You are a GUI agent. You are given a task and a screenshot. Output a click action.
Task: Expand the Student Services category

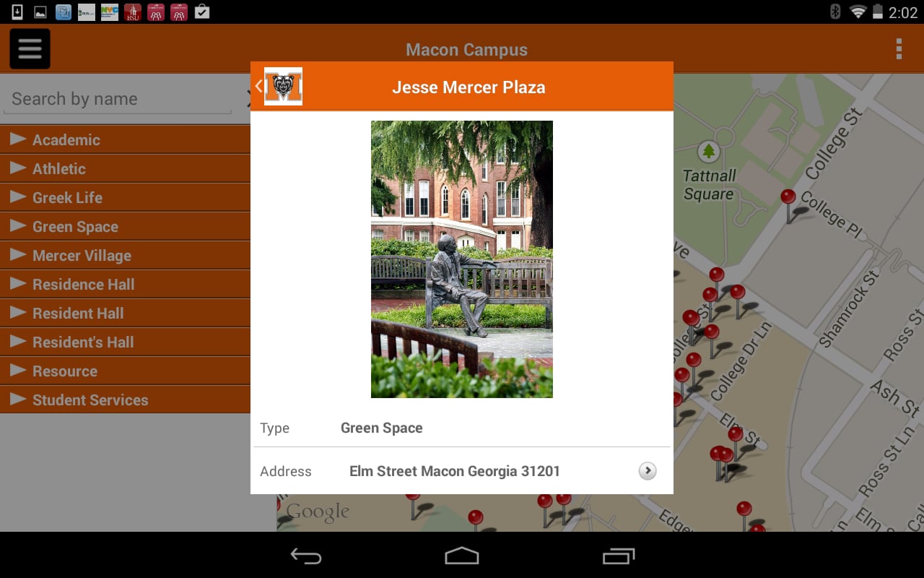click(x=125, y=400)
